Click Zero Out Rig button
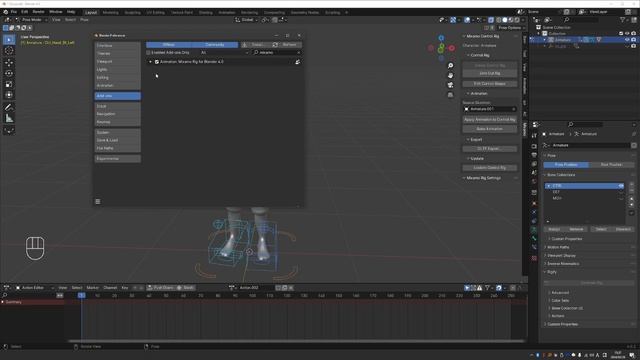 coord(490,73)
